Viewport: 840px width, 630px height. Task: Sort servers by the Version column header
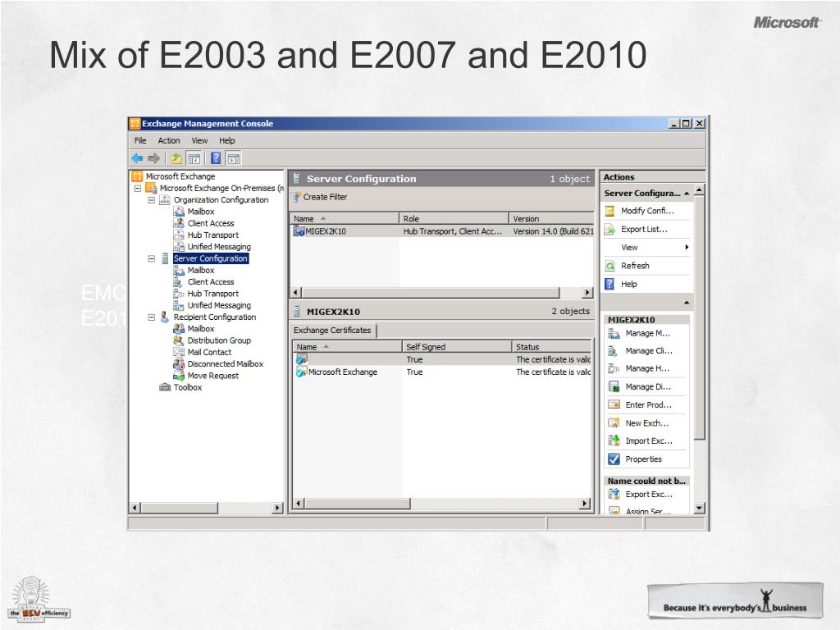pyautogui.click(x=551, y=218)
